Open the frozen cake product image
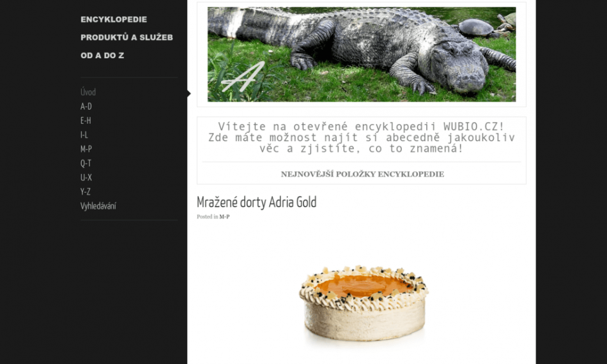Viewport: 607px width, 364px height. (x=363, y=304)
